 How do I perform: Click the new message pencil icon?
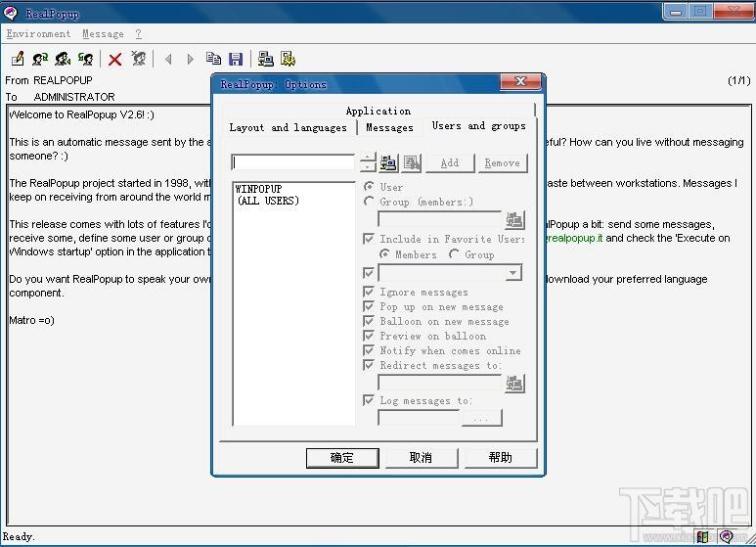click(x=18, y=59)
